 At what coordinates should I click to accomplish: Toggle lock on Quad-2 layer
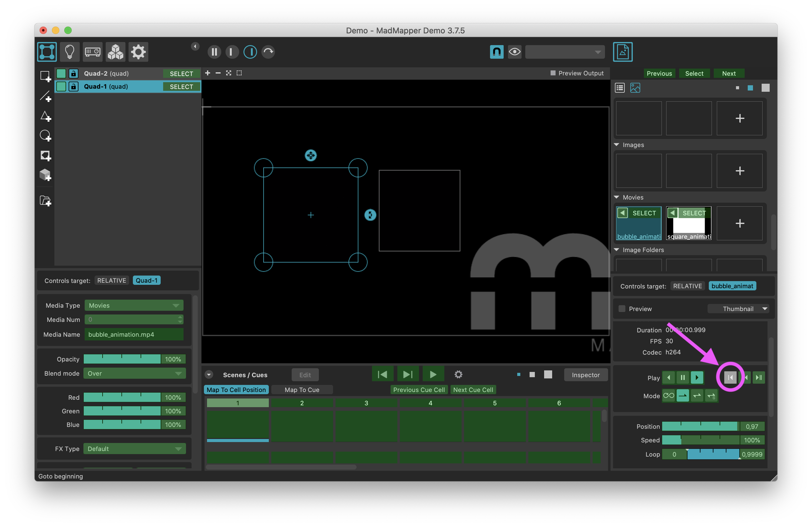pyautogui.click(x=73, y=73)
